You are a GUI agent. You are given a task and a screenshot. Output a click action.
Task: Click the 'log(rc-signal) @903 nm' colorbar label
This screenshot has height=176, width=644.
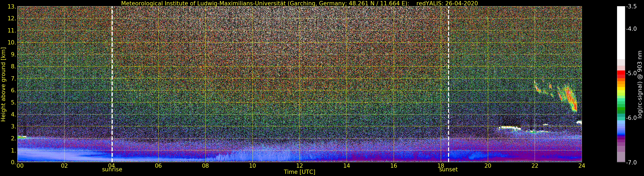pyautogui.click(x=640, y=84)
